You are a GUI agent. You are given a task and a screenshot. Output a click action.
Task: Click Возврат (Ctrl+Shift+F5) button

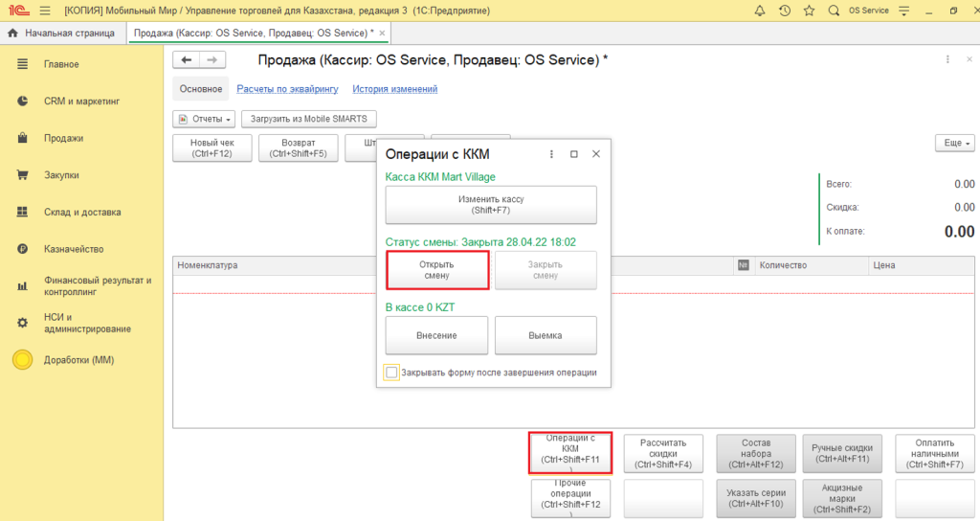(x=299, y=148)
